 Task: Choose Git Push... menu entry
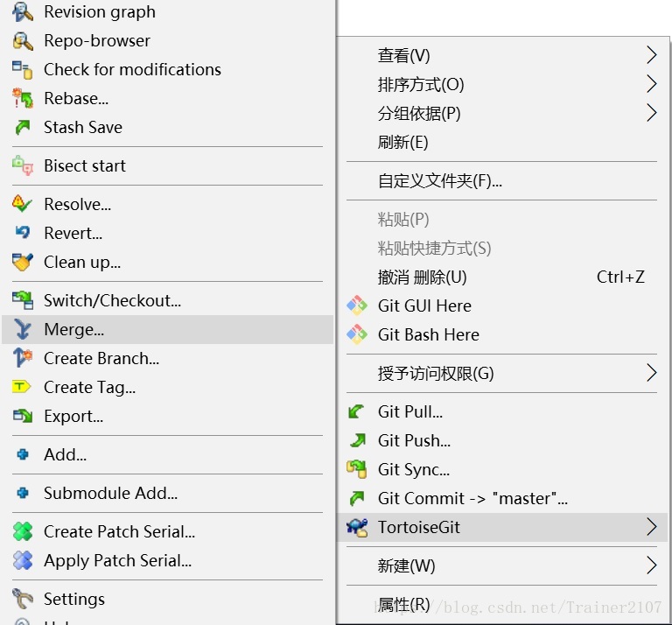pyautogui.click(x=502, y=440)
